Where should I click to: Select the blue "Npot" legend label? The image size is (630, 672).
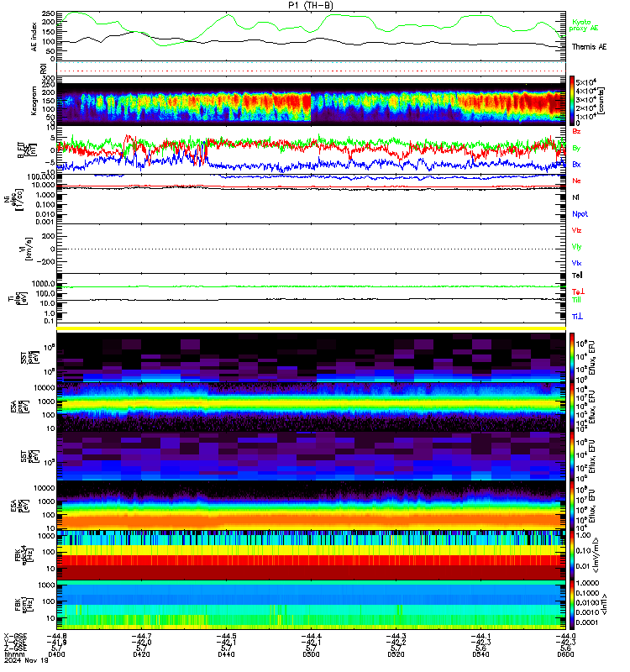580,214
